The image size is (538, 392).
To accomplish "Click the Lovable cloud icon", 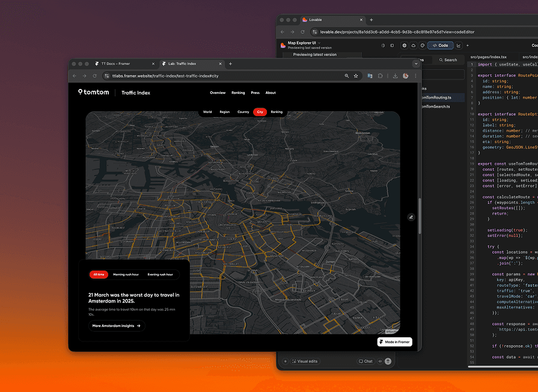I will point(414,46).
